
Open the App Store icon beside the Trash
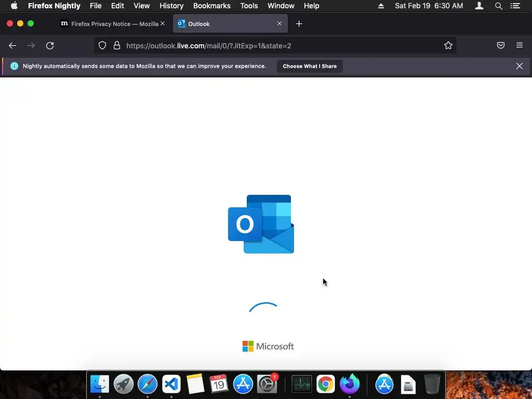[x=384, y=384]
